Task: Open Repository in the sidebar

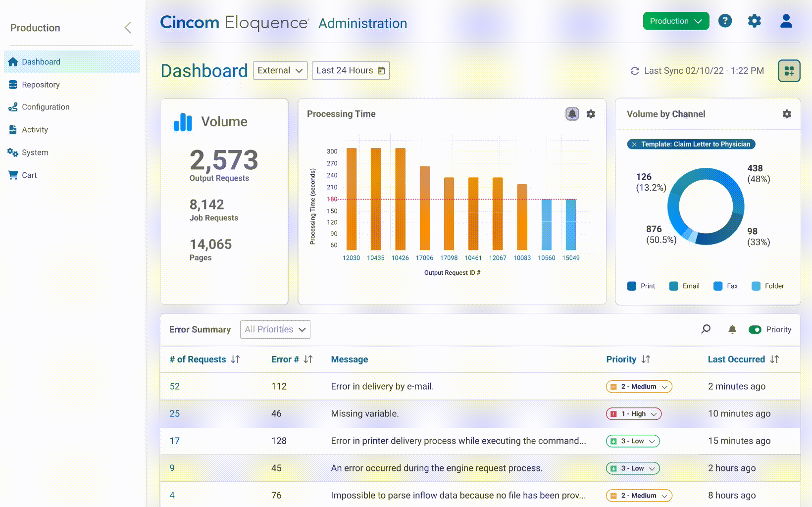Action: click(41, 85)
